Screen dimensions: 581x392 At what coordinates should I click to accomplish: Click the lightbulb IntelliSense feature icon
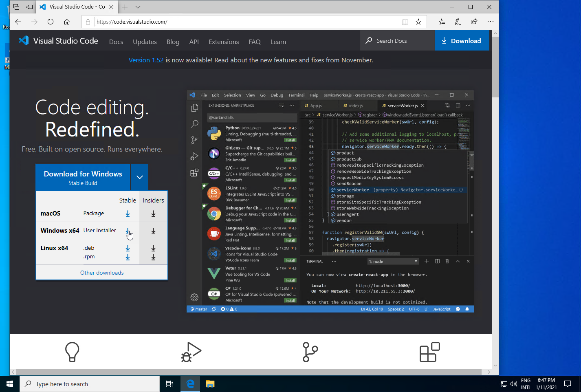click(72, 352)
